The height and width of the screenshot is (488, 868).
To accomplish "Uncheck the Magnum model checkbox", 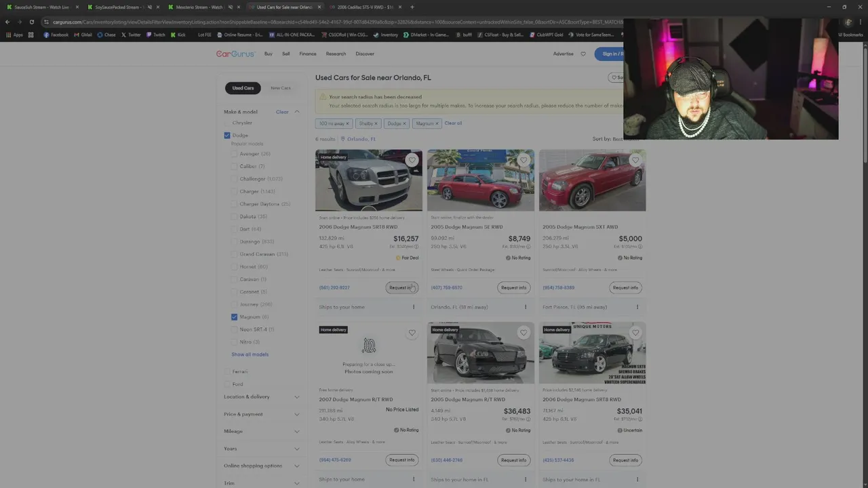I will tap(235, 317).
